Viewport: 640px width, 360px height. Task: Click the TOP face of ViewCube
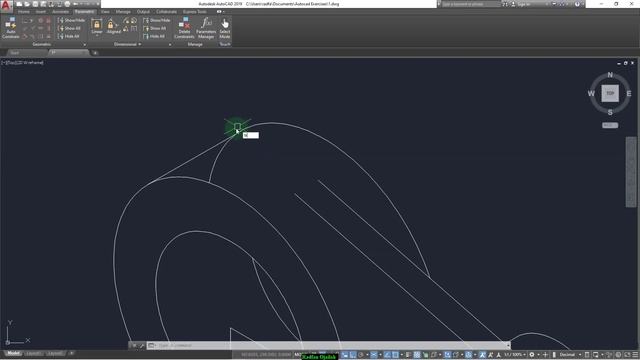tap(610, 93)
